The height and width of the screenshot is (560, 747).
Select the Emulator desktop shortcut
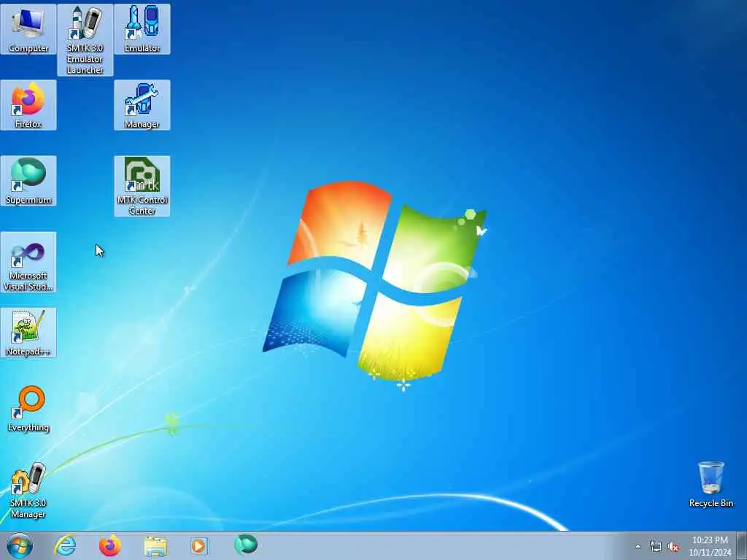click(142, 29)
